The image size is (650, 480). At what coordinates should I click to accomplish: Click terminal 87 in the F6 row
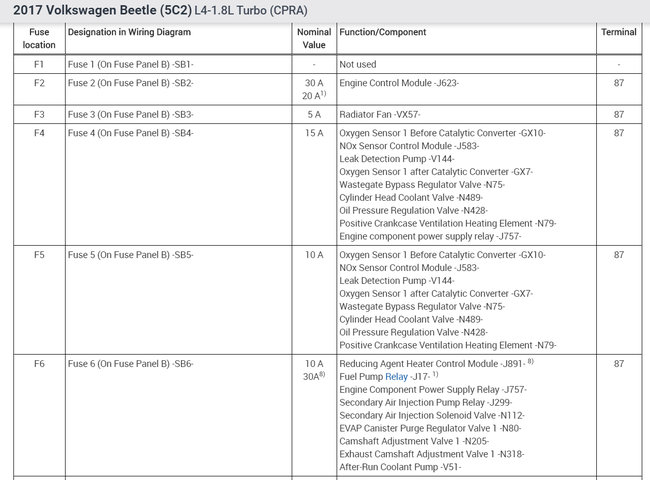click(x=618, y=364)
